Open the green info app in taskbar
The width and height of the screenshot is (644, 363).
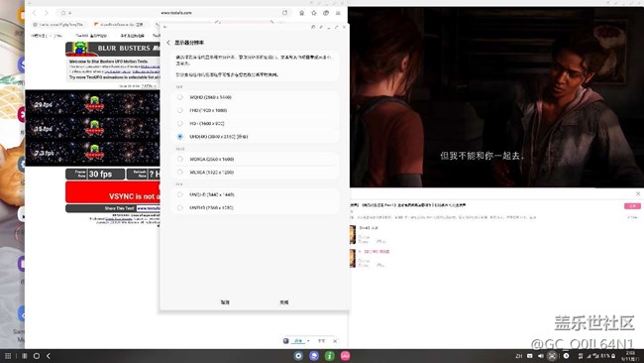tap(329, 356)
